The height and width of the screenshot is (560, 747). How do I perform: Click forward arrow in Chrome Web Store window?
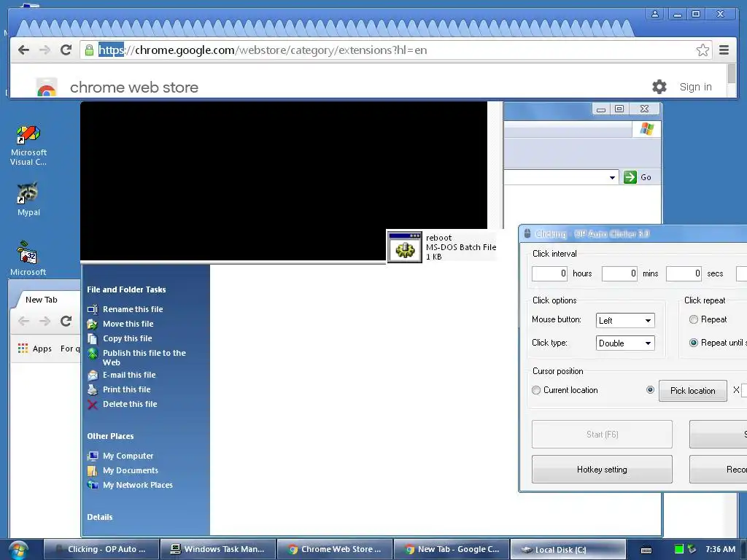tap(44, 50)
